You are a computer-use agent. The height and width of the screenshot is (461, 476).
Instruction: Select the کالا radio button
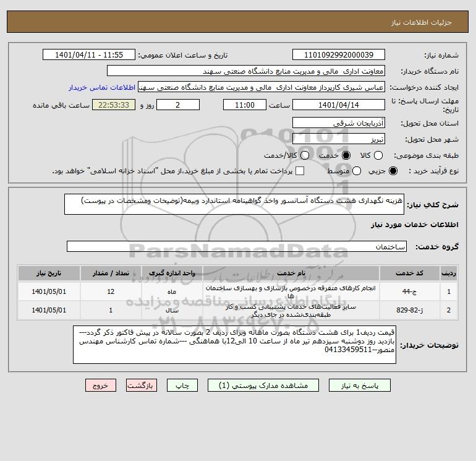click(378, 155)
